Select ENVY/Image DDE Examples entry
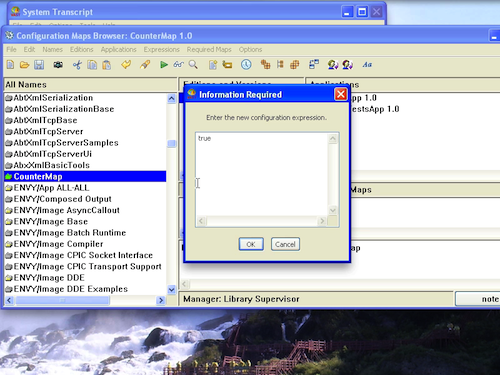The image size is (500, 375). tap(71, 289)
